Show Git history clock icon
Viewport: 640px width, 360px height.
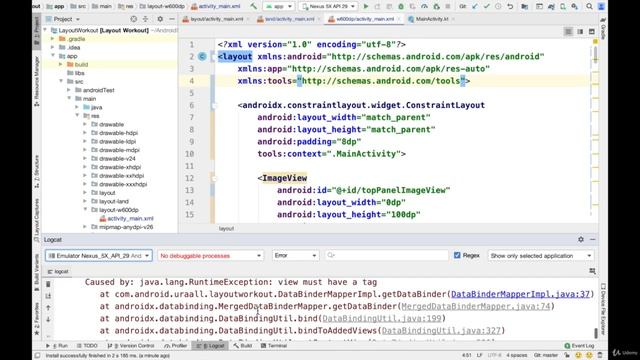click(498, 7)
